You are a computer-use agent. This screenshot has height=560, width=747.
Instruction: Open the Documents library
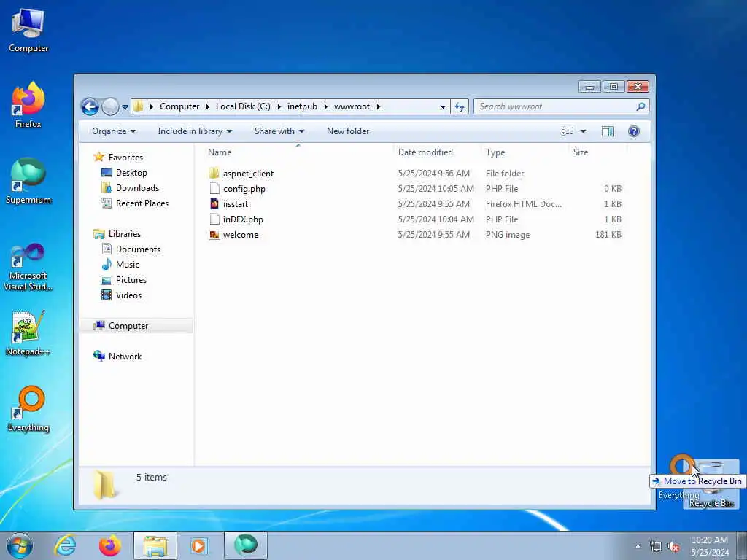point(131,249)
